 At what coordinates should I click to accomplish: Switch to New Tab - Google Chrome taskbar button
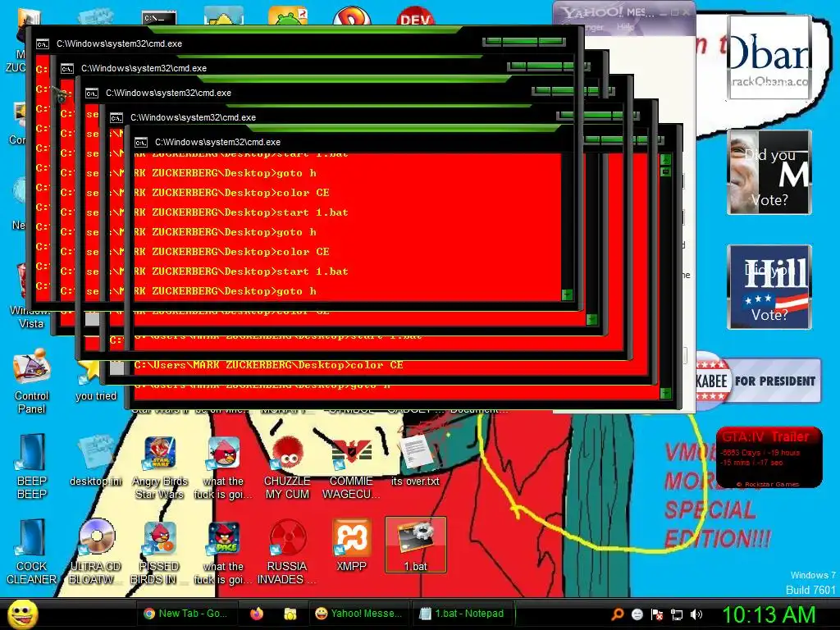[186, 614]
